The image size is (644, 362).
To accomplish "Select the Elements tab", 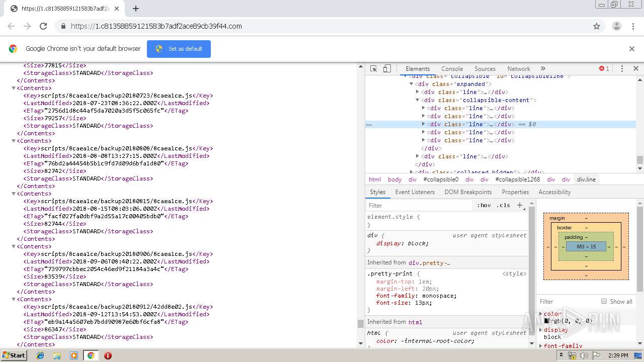I will click(x=418, y=69).
